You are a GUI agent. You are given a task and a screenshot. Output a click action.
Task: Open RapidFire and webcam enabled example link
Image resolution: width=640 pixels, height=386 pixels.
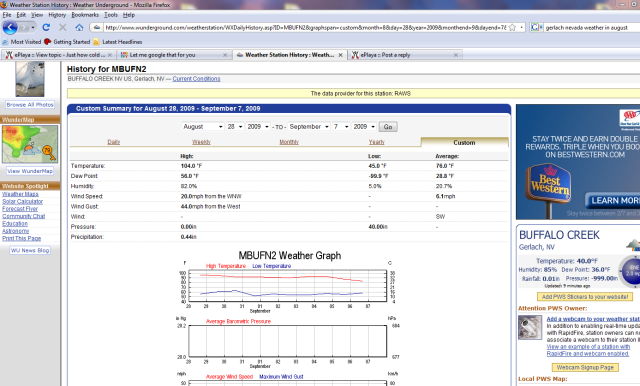(x=588, y=350)
